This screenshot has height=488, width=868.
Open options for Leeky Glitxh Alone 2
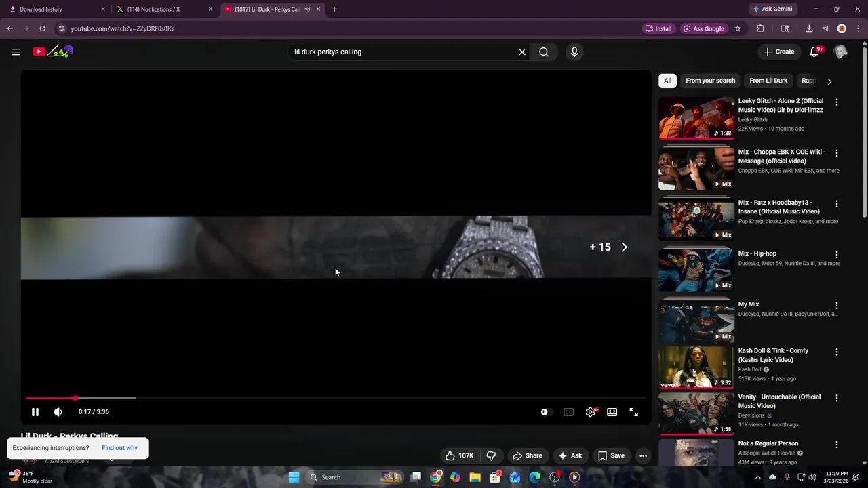(x=837, y=102)
